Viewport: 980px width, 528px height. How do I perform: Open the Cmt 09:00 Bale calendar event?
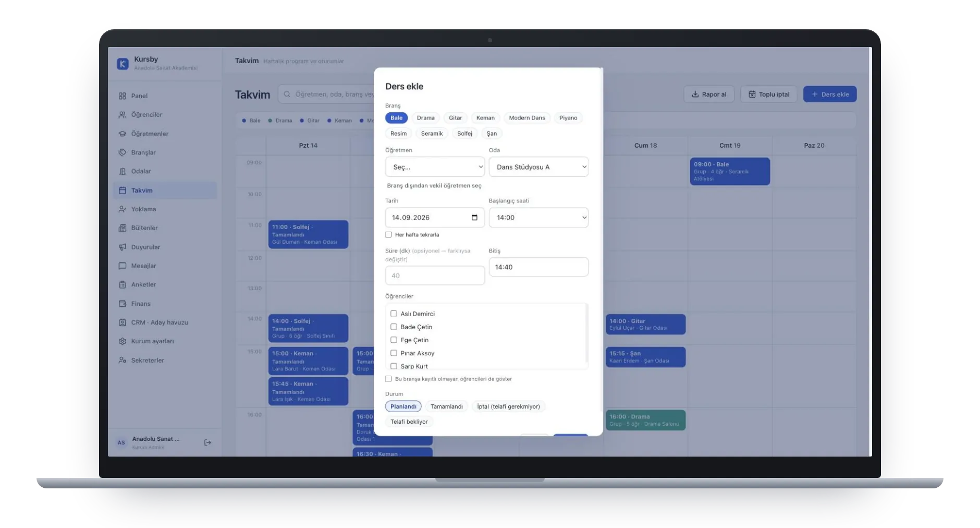click(730, 171)
